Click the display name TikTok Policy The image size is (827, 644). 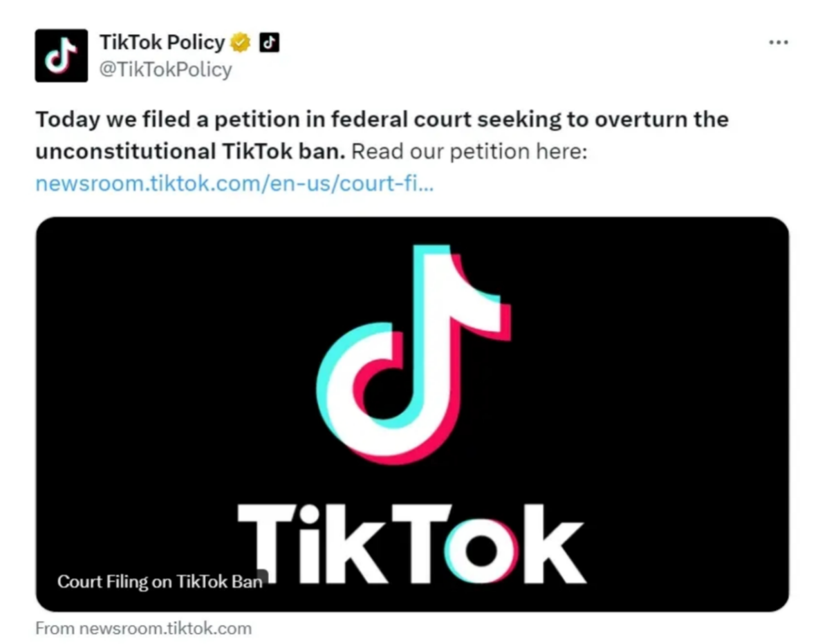pos(162,43)
